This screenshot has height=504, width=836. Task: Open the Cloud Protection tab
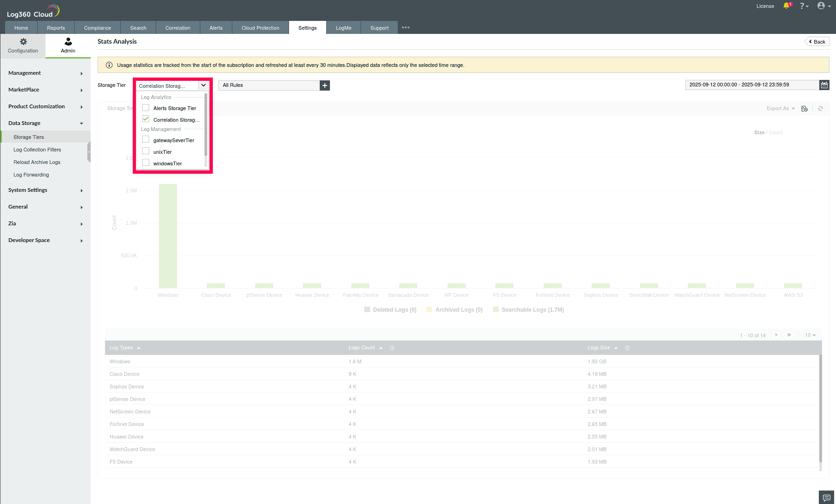260,28
